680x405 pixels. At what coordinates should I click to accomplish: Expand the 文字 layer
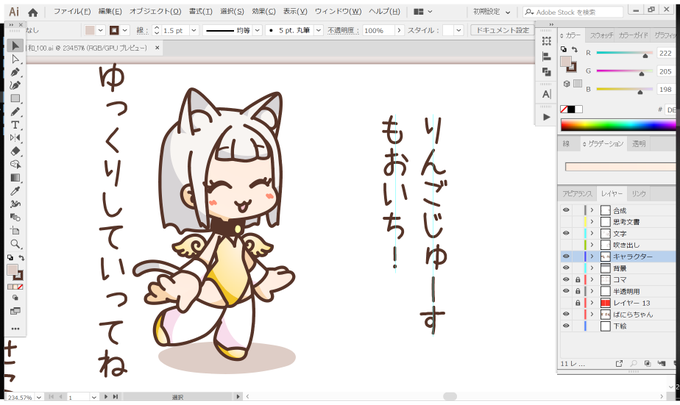point(592,233)
